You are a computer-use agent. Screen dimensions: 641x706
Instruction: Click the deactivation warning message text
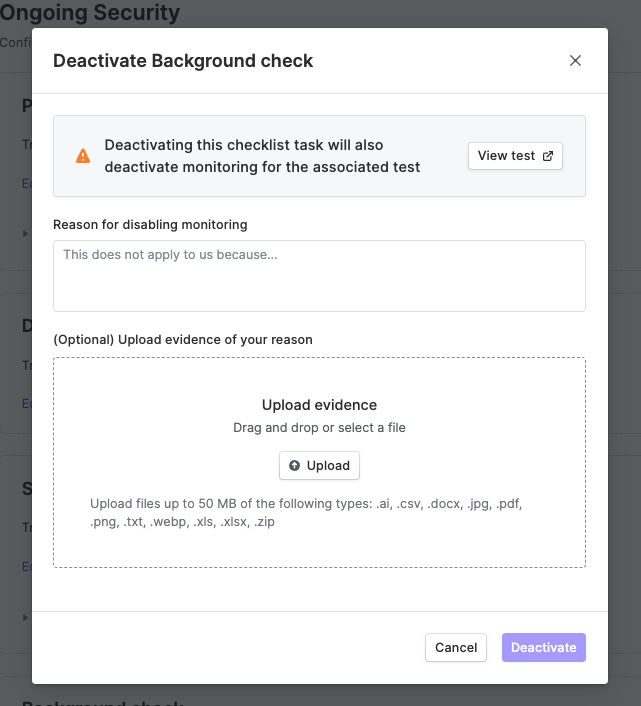pos(262,156)
